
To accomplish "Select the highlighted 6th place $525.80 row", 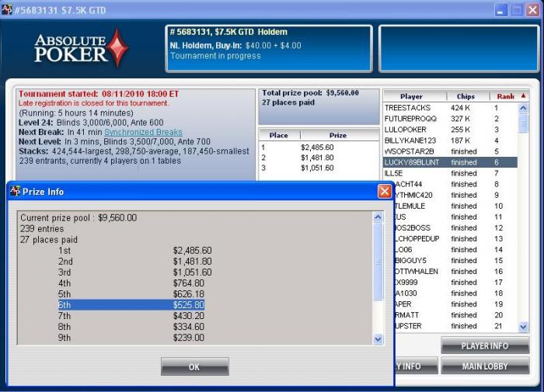I will pyautogui.click(x=131, y=305).
